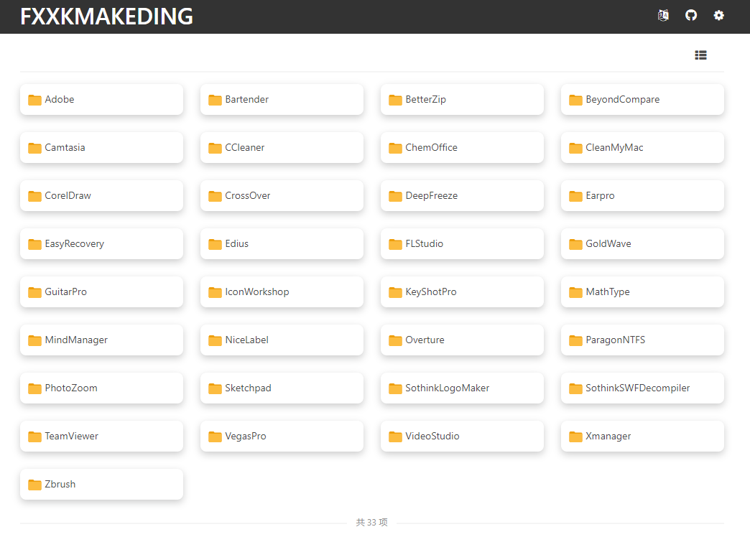This screenshot has height=560, width=750.
Task: Select the PhotoZoom folder card
Action: pyautogui.click(x=101, y=388)
